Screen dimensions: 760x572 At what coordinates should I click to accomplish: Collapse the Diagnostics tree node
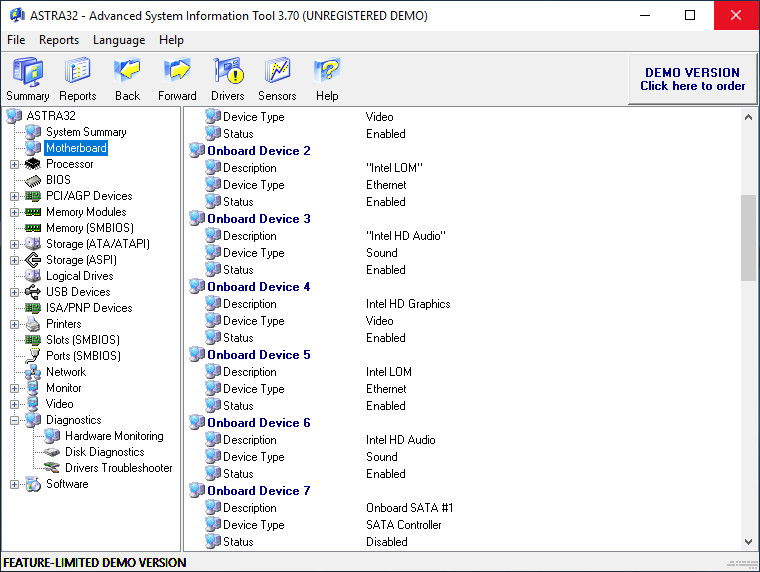(15, 420)
